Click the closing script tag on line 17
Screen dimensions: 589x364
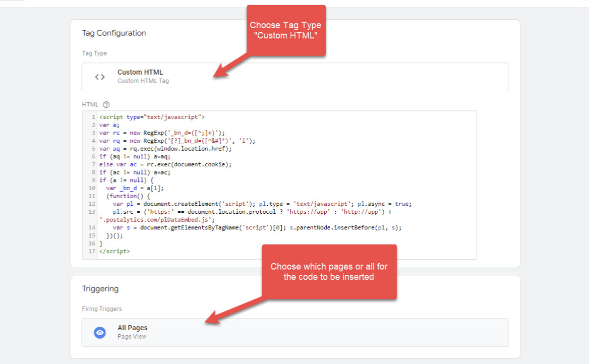pos(114,251)
